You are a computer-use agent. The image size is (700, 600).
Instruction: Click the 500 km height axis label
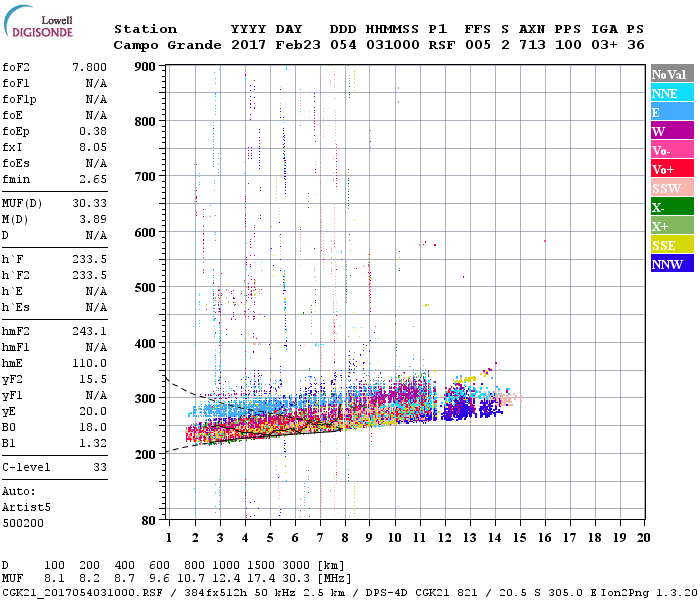click(x=145, y=288)
